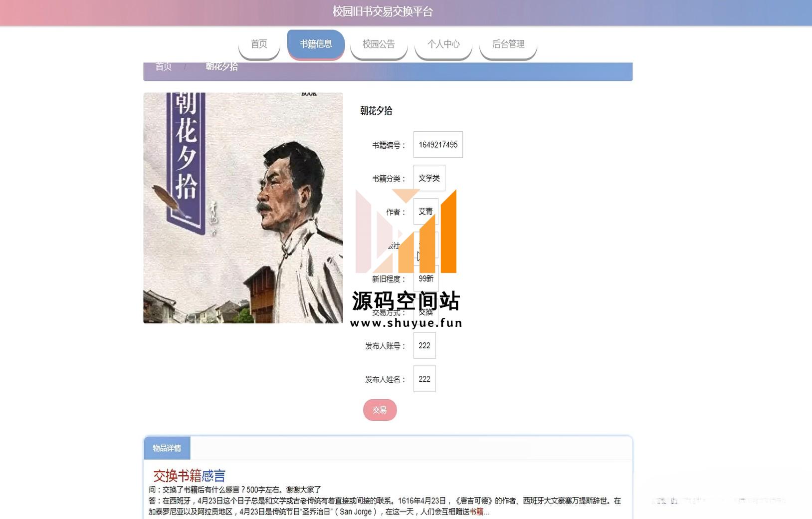Select the 物品详情 tab
The image size is (812, 519).
[167, 448]
